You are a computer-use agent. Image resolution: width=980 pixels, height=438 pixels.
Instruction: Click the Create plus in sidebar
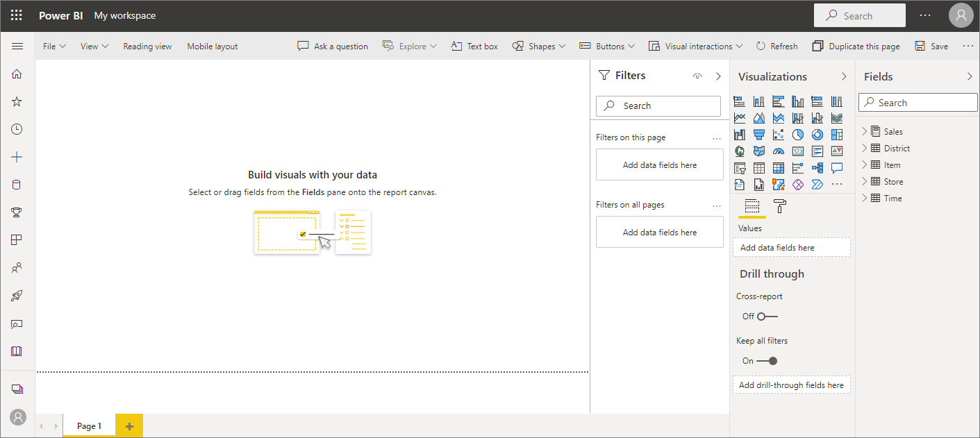tap(17, 157)
